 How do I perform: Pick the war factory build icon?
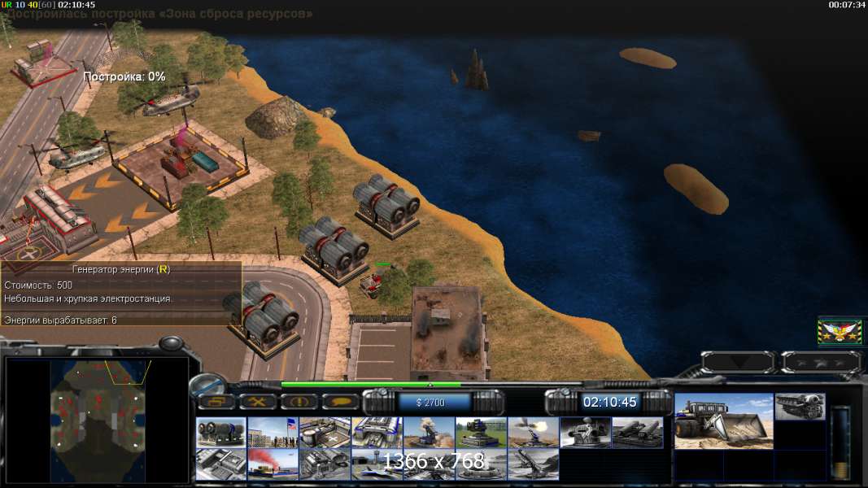pyautogui.click(x=377, y=432)
